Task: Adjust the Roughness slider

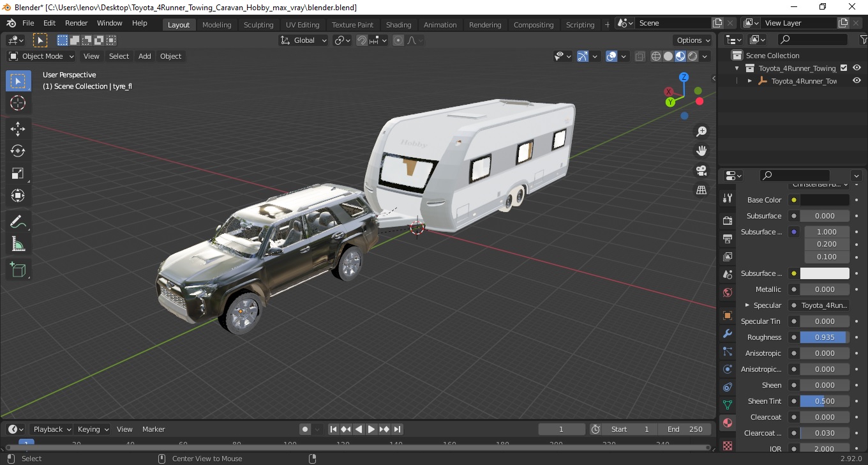Action: coord(825,337)
